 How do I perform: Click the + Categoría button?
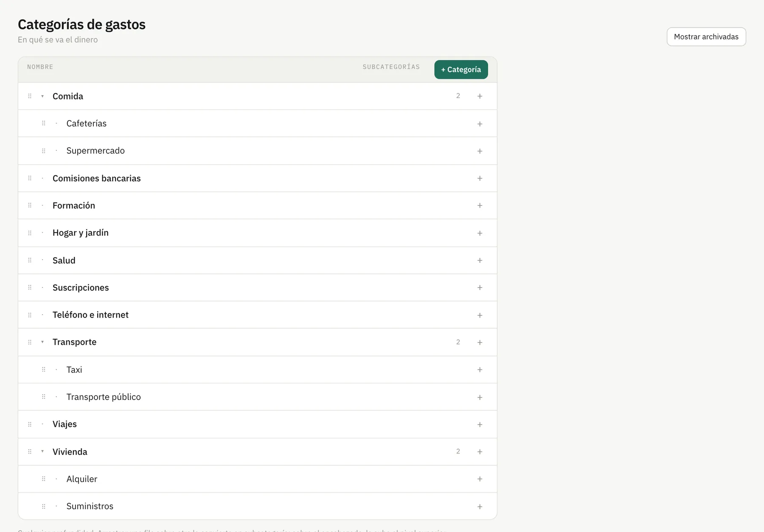461,70
